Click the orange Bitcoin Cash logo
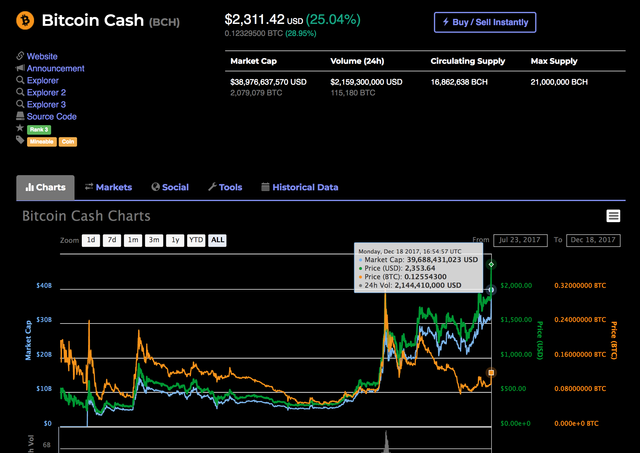 point(25,20)
